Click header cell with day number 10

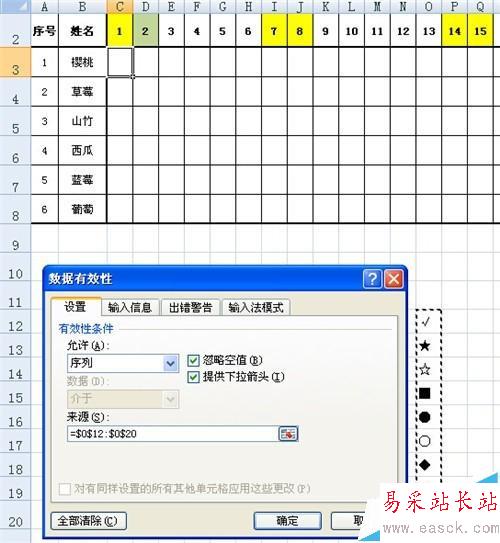pos(351,31)
